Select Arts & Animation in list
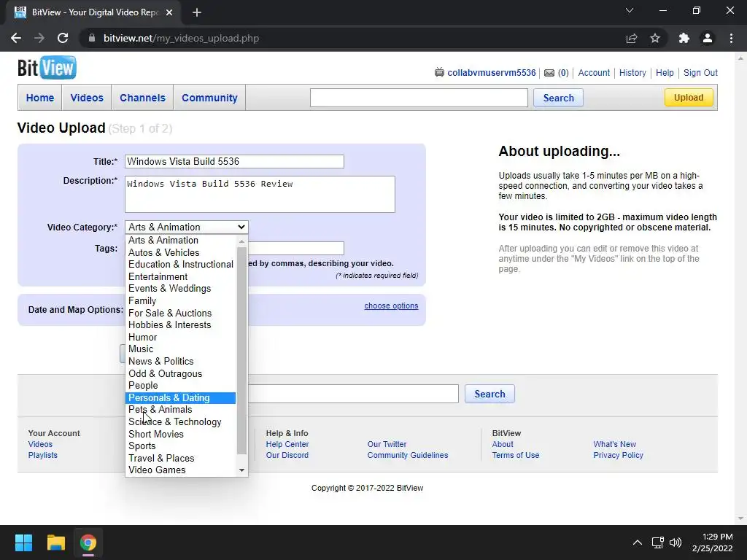Screen dimensions: 747x560 [x=181, y=241]
